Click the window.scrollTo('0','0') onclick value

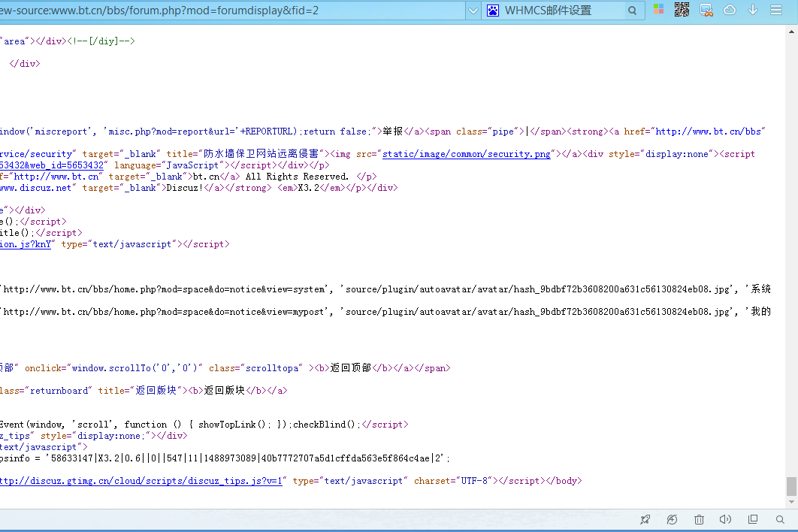click(x=135, y=368)
